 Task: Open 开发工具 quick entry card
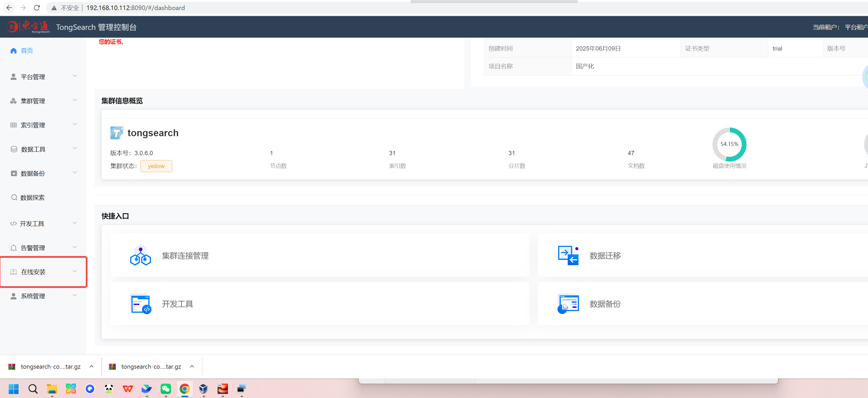click(x=319, y=304)
